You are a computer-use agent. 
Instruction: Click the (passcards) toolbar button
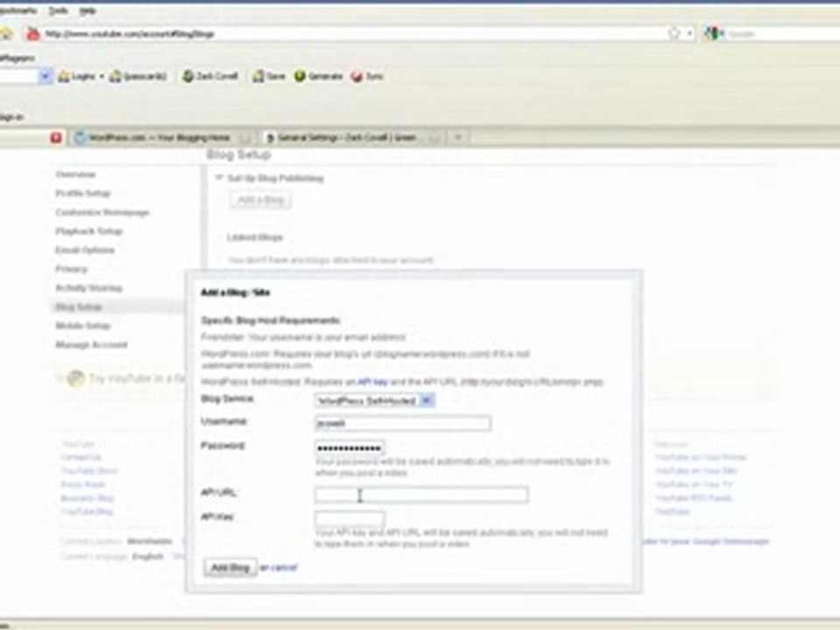(137, 76)
